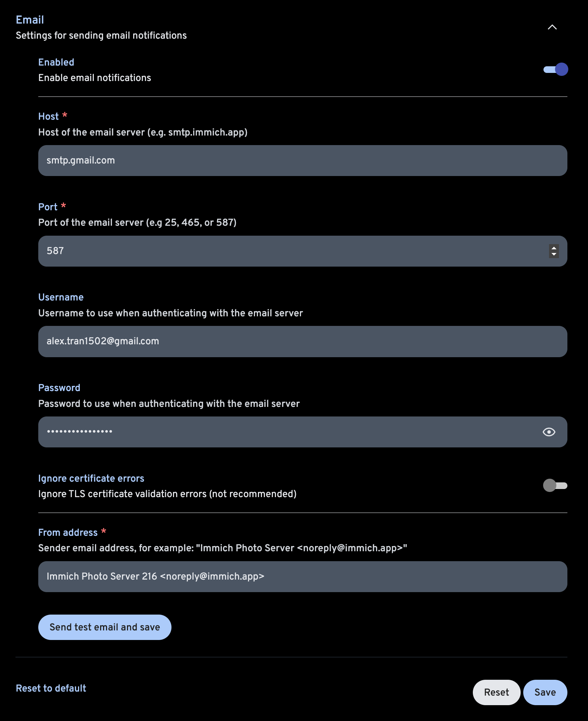This screenshot has height=721, width=588.
Task: Enable Ignore certificate errors
Action: pyautogui.click(x=555, y=485)
